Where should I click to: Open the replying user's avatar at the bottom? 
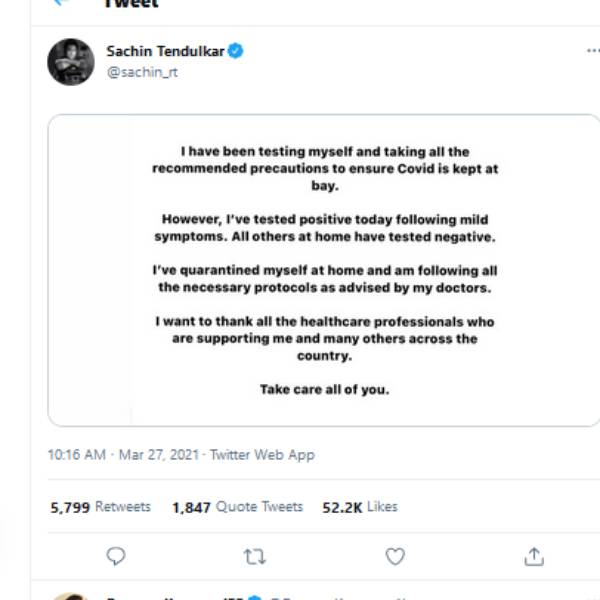point(70,597)
